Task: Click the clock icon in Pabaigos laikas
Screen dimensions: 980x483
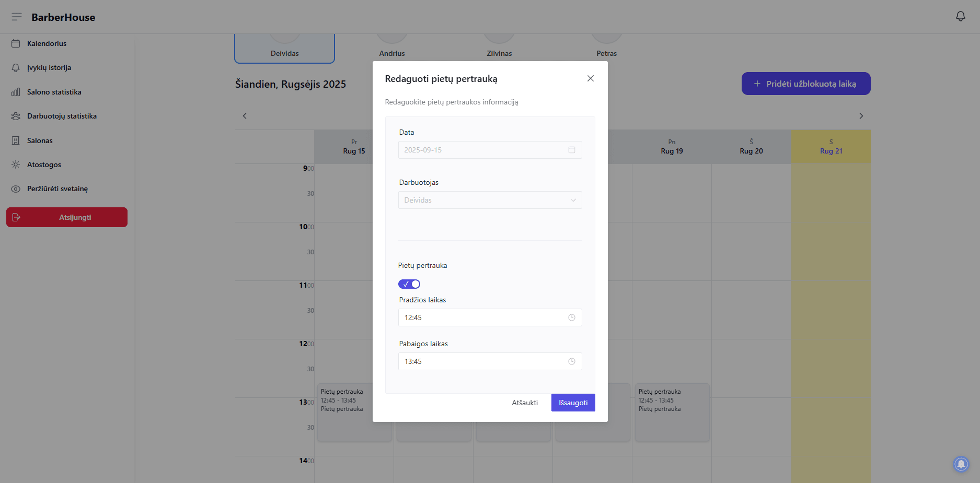Action: [x=572, y=361]
